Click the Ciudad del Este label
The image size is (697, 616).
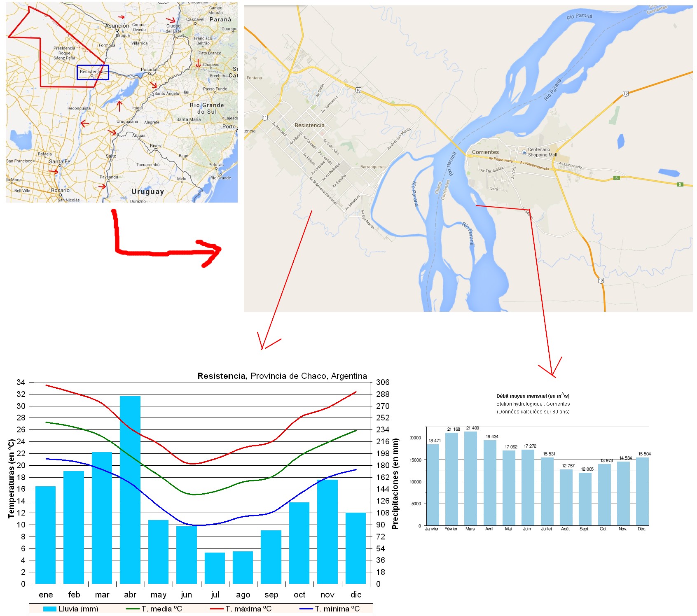click(x=173, y=28)
